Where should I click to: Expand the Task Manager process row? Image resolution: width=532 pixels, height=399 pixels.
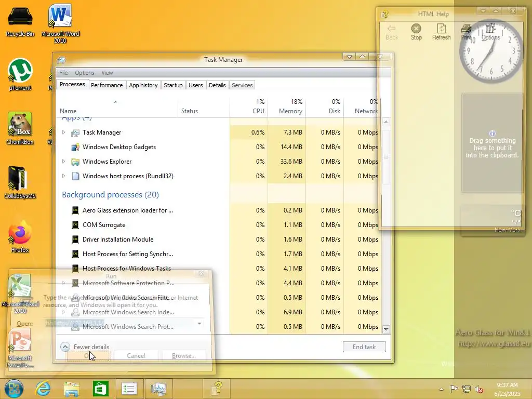pyautogui.click(x=63, y=132)
